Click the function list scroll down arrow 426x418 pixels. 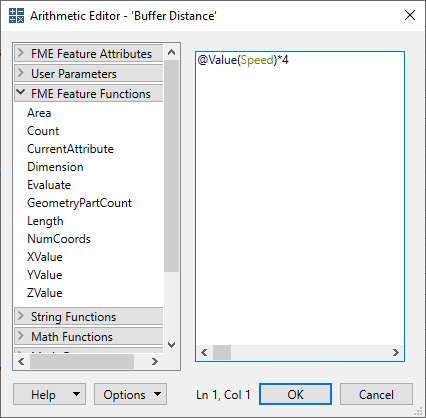(x=172, y=345)
